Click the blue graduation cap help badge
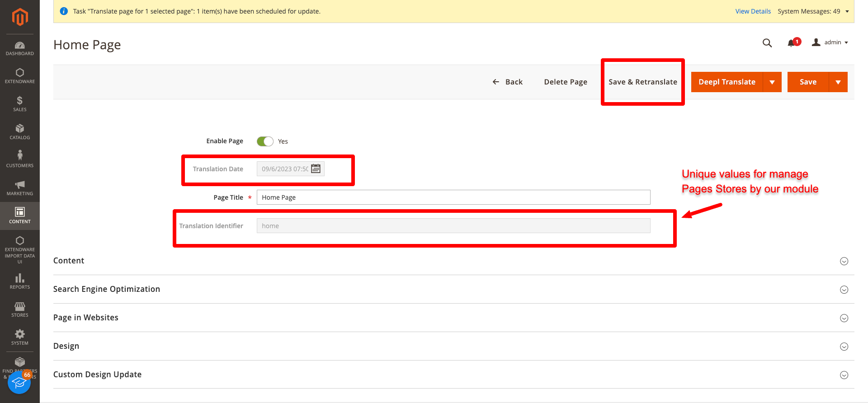868x403 pixels. 19,382
